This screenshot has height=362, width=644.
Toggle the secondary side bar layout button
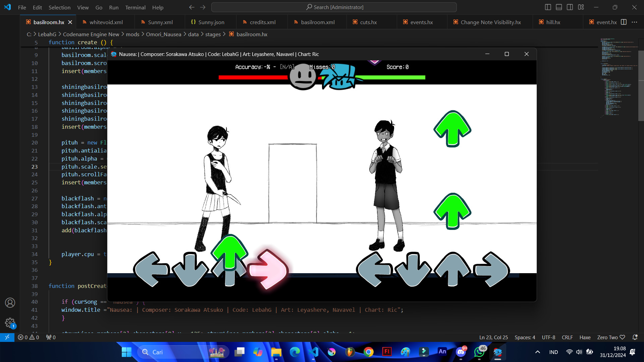[x=570, y=7]
